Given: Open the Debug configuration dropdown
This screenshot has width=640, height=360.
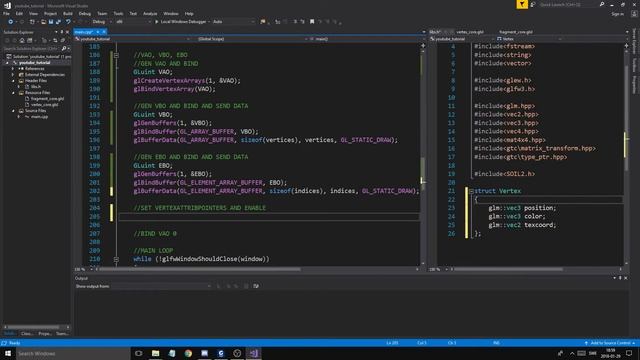Looking at the screenshot, I should point(102,22).
